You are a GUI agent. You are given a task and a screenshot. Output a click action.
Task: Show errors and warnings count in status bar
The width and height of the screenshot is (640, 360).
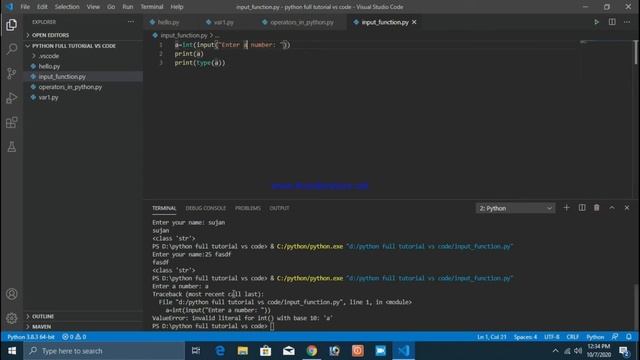74,337
